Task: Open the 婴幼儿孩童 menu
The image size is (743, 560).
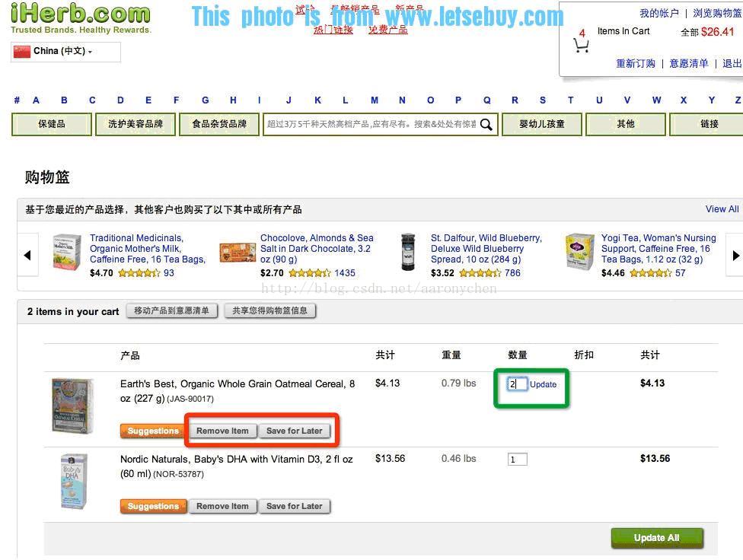Action: click(x=542, y=124)
